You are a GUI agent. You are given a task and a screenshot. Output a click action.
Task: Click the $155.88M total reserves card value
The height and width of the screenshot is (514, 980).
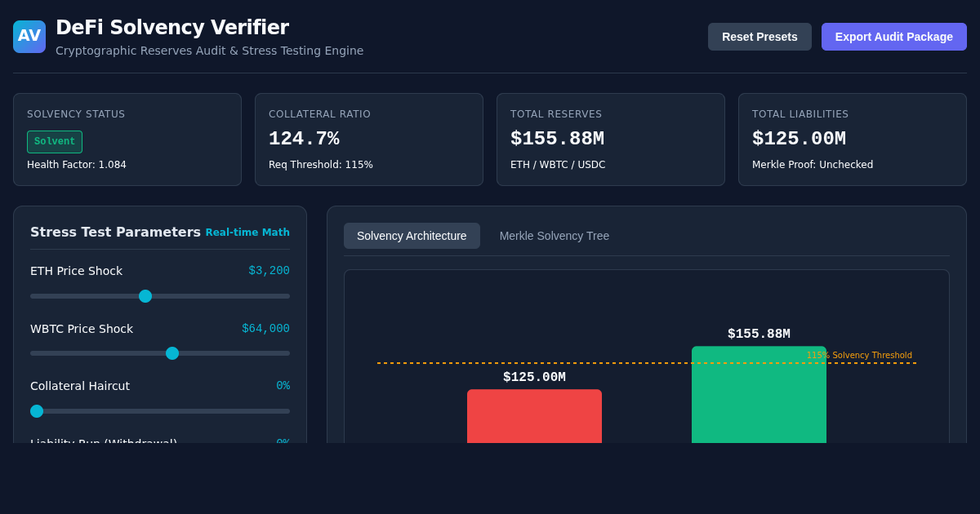[x=557, y=139]
